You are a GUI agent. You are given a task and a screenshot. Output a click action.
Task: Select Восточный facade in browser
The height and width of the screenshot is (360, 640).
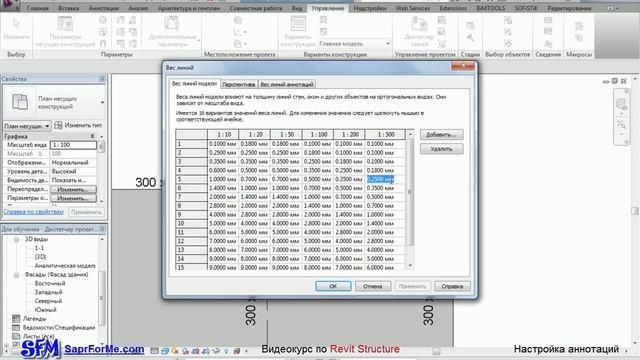click(50, 283)
